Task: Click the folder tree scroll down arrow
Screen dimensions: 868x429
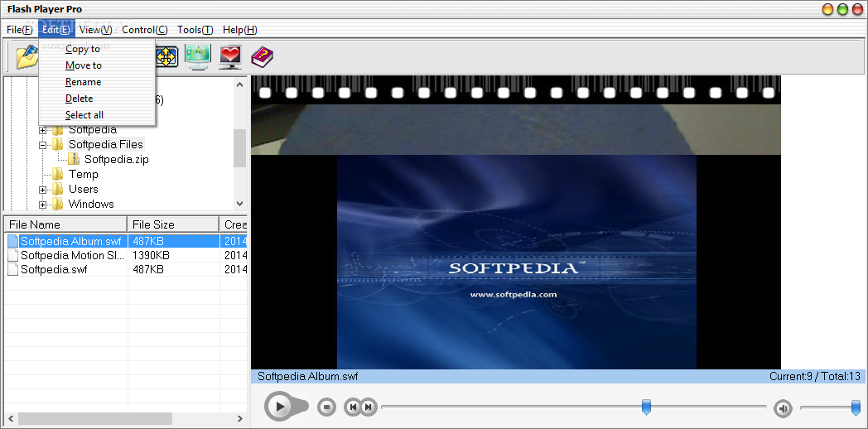Action: click(239, 203)
